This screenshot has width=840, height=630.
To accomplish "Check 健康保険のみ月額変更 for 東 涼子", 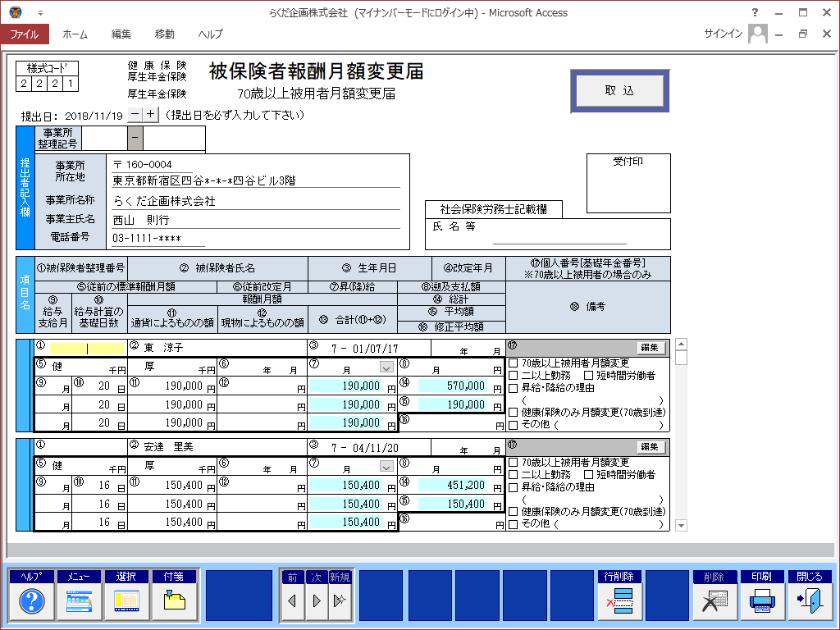I will 514,413.
